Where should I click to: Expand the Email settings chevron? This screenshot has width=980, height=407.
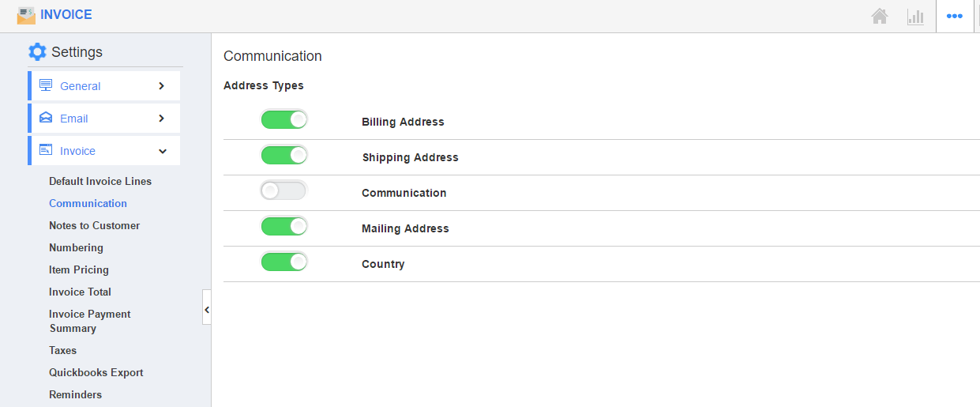161,118
